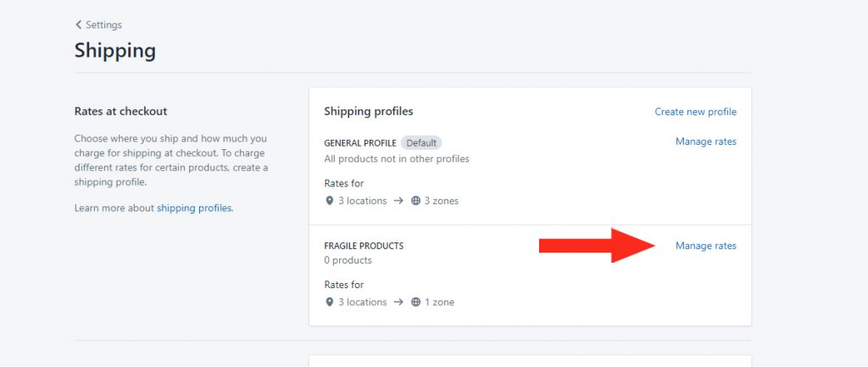Click location pin icon in General profile
Screen dimensions: 868x367
(x=330, y=201)
